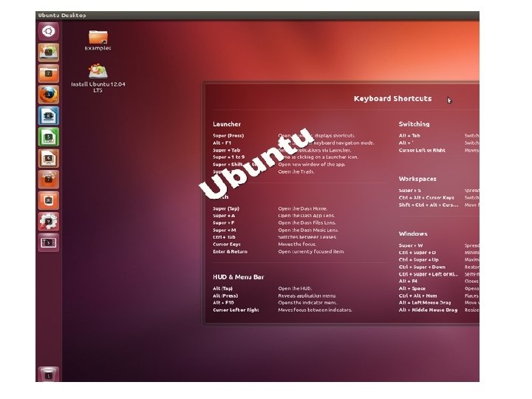Click the Ctrl + Tab shortcut entry
This screenshot has height=399, width=532.
pyautogui.click(x=224, y=237)
